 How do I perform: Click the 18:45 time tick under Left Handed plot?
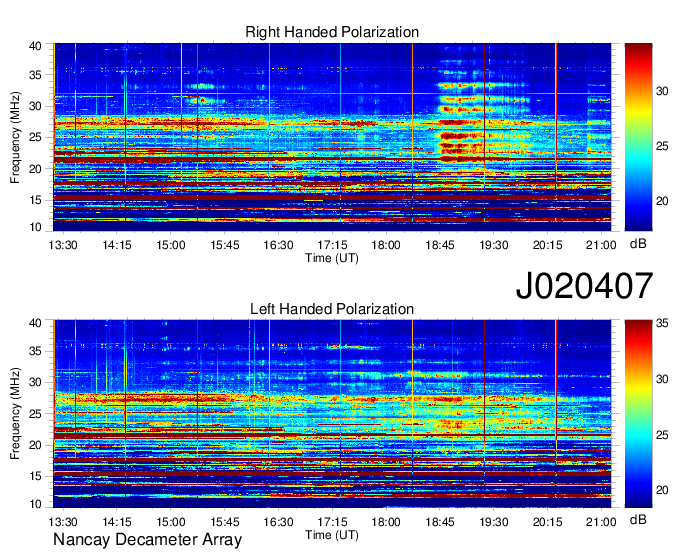tap(440, 522)
